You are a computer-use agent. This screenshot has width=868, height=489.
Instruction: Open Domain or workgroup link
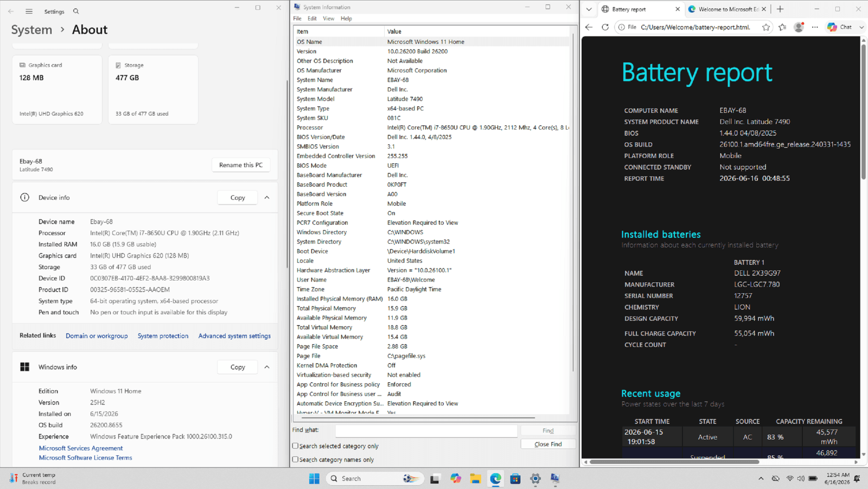click(97, 336)
